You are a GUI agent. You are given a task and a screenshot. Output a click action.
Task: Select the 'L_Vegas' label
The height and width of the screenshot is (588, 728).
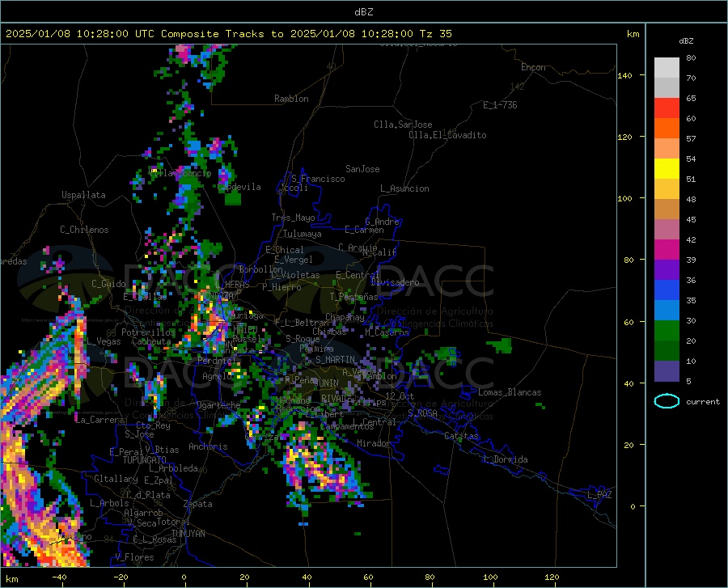(x=104, y=341)
